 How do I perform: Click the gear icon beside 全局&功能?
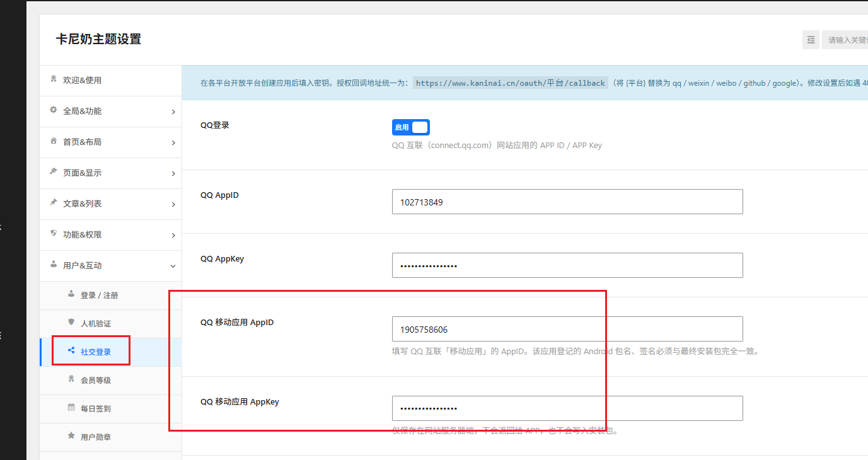pos(54,110)
